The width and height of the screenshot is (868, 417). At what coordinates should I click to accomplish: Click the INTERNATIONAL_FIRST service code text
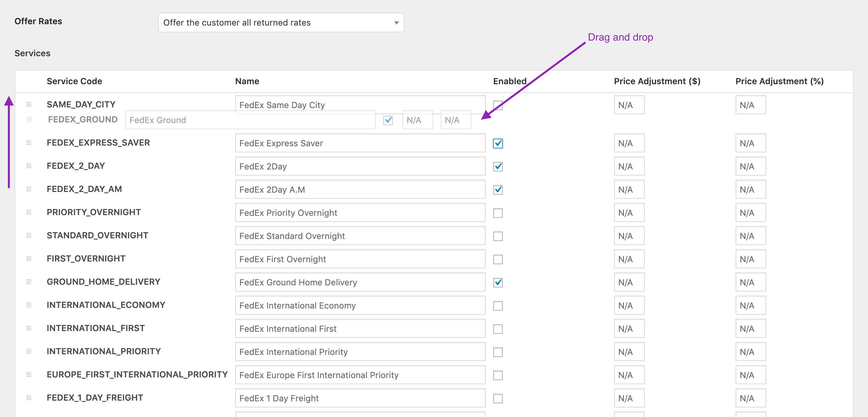click(96, 328)
